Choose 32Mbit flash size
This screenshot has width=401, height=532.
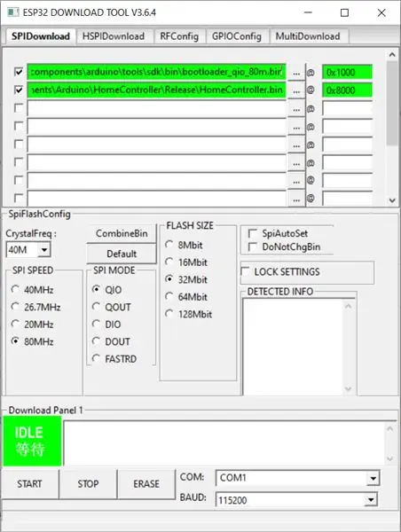click(186, 279)
